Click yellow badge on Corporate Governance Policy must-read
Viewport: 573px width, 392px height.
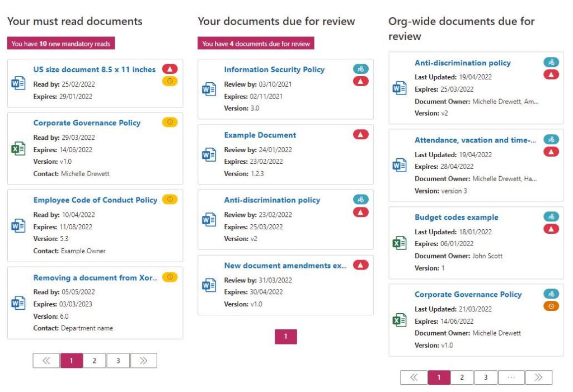pyautogui.click(x=170, y=122)
